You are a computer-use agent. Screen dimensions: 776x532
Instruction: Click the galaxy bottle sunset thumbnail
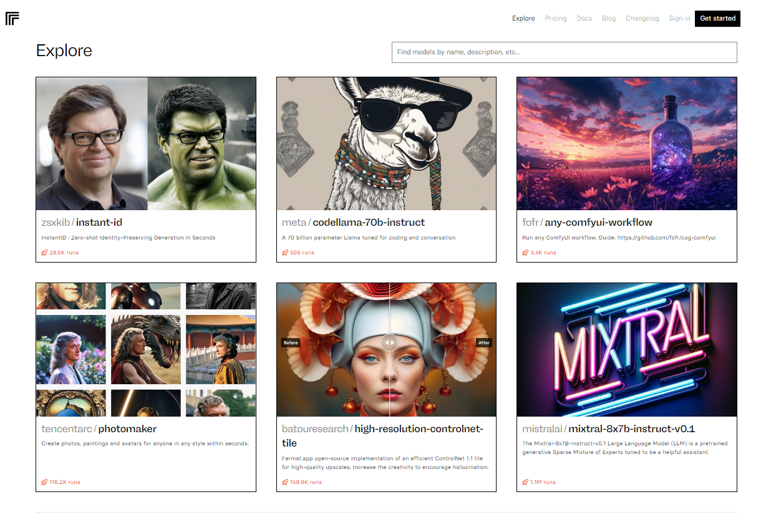pos(627,143)
